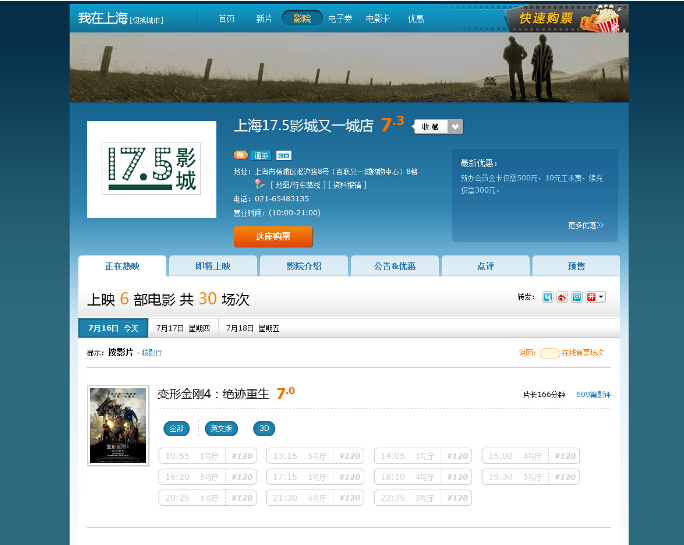Select the 22:35 5号厅 showtime
The image size is (684, 545).
[x=423, y=498]
